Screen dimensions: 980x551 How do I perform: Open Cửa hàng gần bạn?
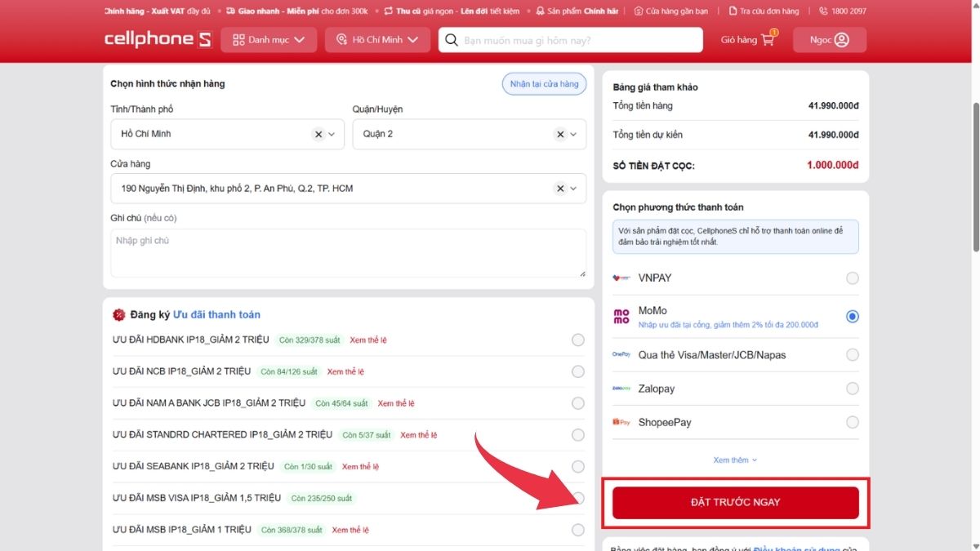coord(671,11)
